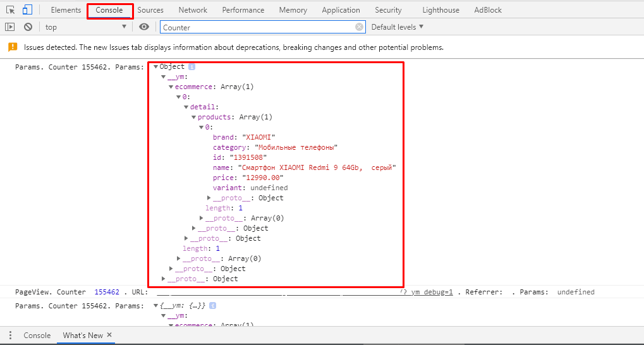The width and height of the screenshot is (644, 345).
Task: Toggle the device toolbar icon
Action: click(27, 10)
